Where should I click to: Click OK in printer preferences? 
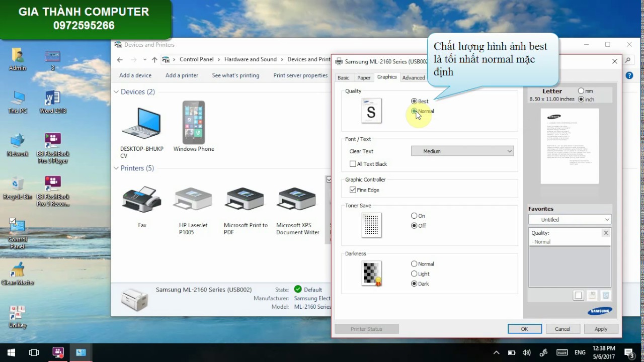click(524, 329)
